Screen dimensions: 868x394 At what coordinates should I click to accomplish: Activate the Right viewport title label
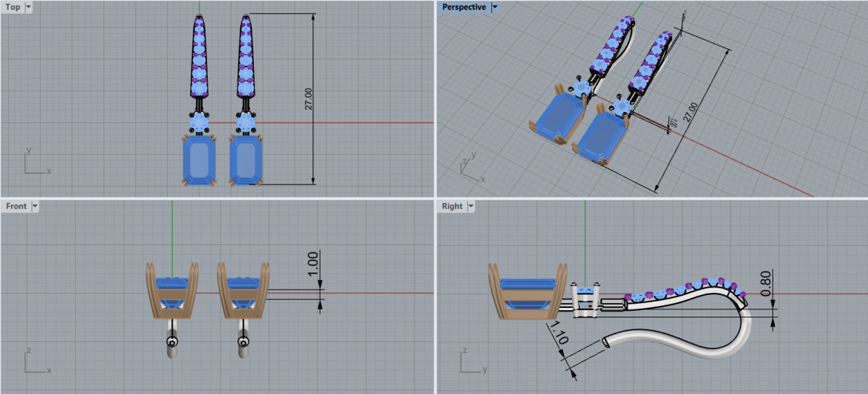(452, 206)
